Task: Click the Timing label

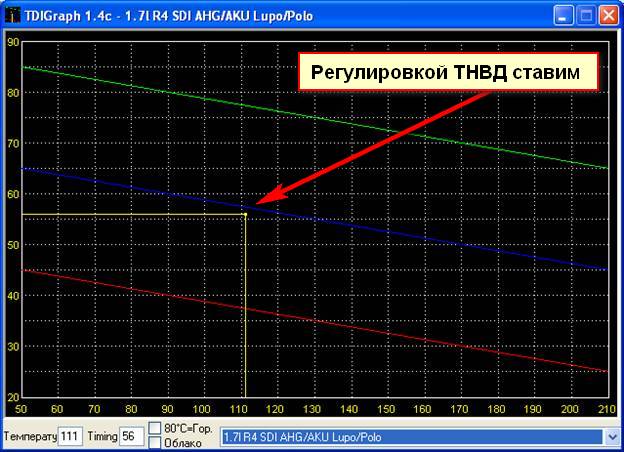Action: [102, 436]
